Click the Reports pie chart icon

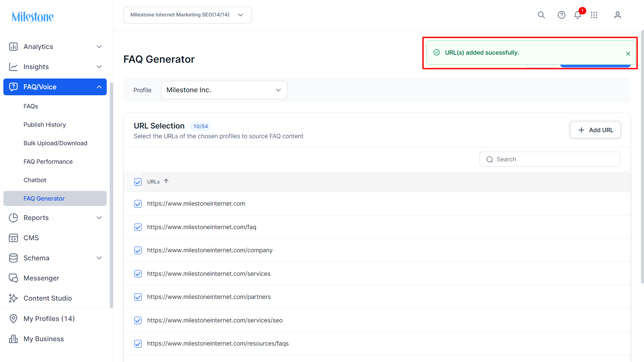tap(13, 218)
